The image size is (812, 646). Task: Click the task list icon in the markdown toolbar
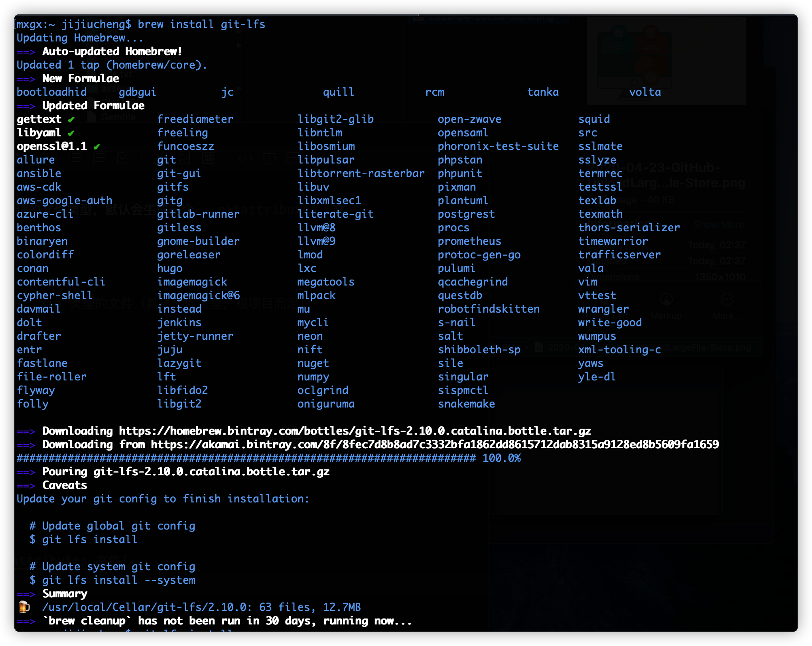click(123, 158)
